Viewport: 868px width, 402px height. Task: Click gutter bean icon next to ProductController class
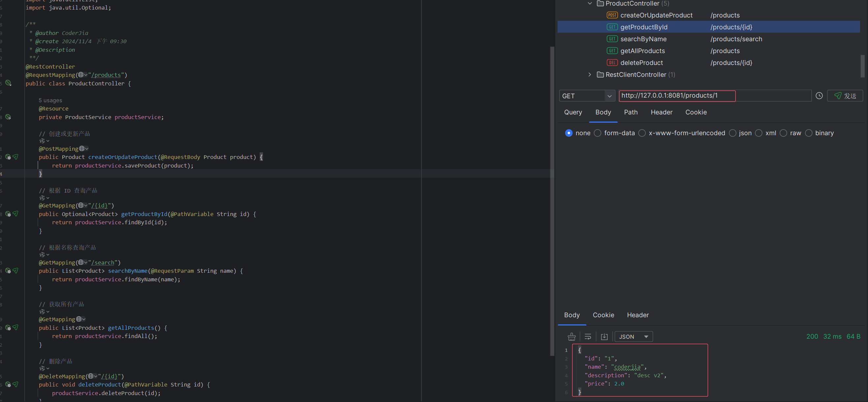click(x=8, y=83)
